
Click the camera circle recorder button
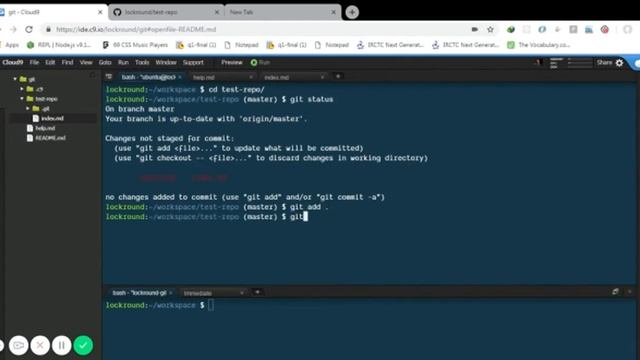[18, 345]
